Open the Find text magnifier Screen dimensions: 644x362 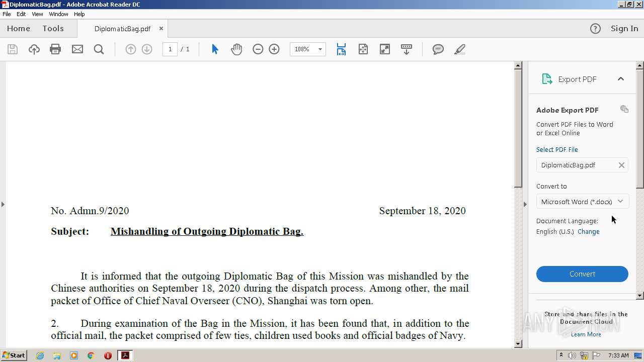[x=99, y=49]
